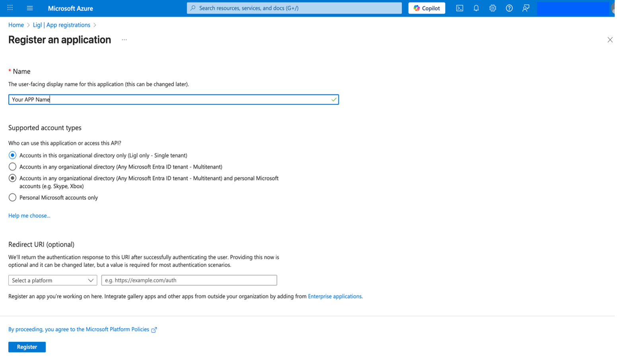Image resolution: width=617 pixels, height=364 pixels.
Task: Focus the Search resources, services, and docs box
Action: pos(294,8)
